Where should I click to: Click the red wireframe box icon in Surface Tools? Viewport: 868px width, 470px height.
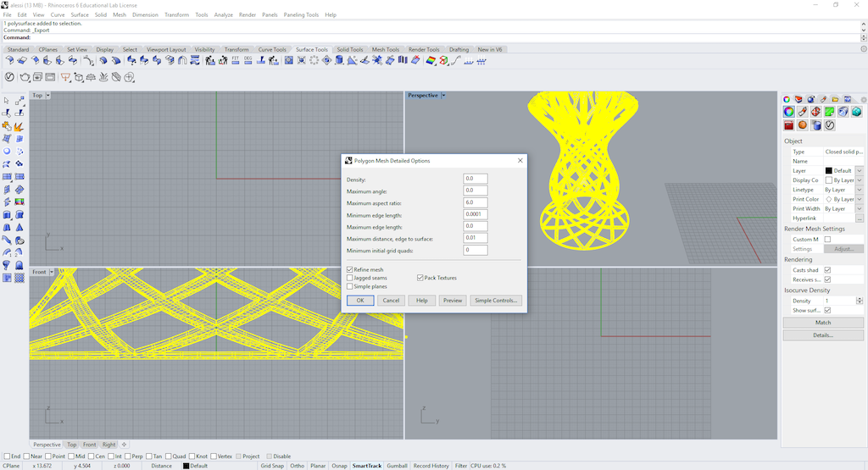[443, 61]
